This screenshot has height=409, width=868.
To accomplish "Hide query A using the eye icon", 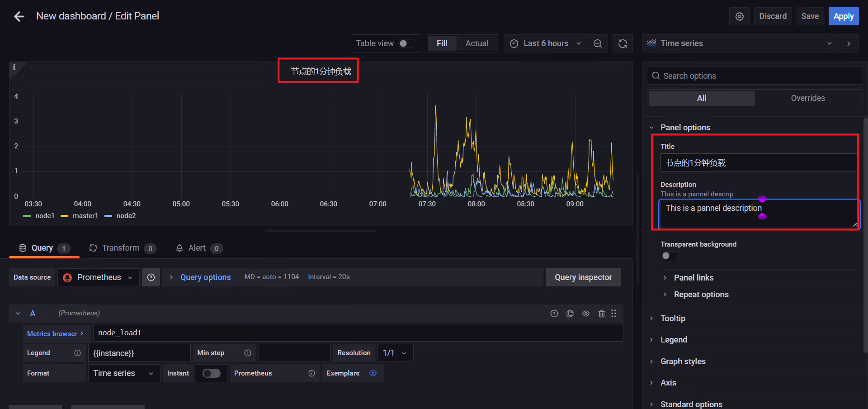I will click(586, 314).
